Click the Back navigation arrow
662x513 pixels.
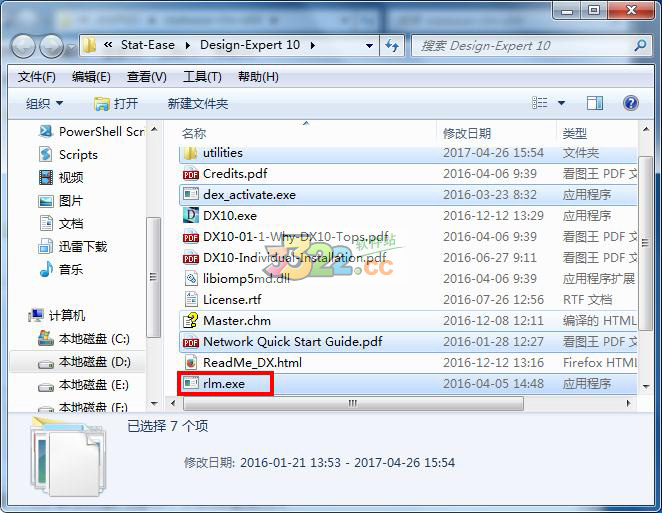[23, 46]
